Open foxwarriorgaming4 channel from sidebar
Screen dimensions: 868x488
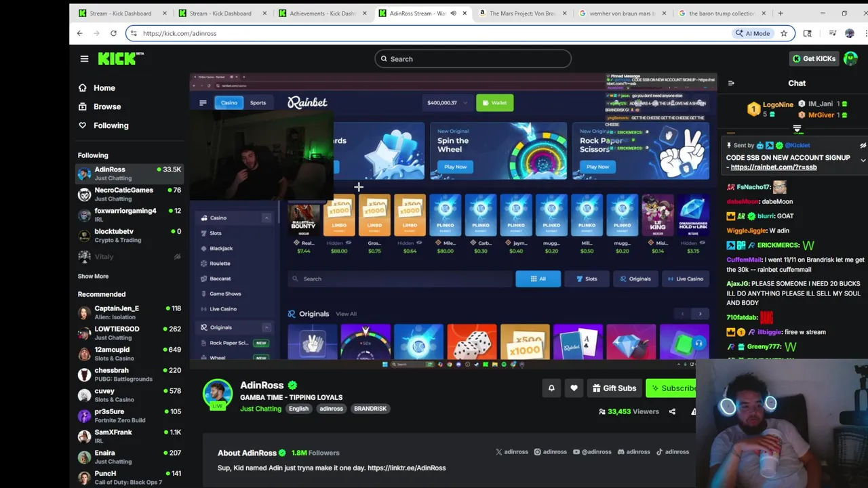[x=130, y=215]
